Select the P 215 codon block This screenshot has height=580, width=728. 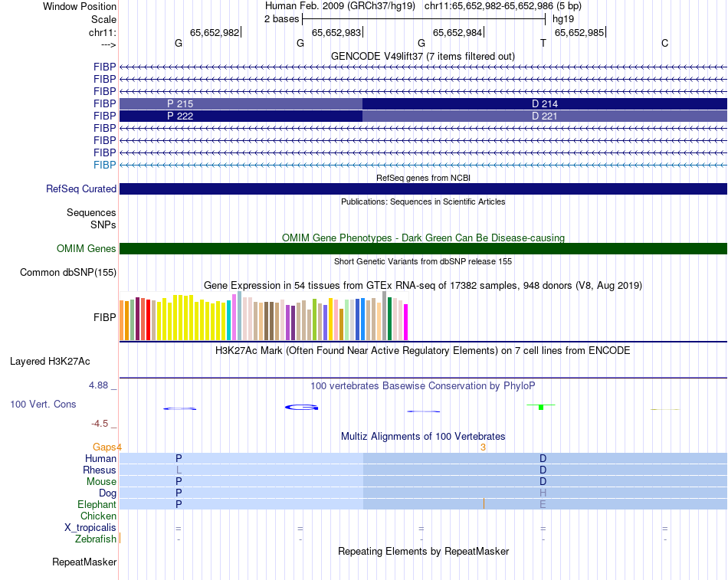[x=241, y=103]
